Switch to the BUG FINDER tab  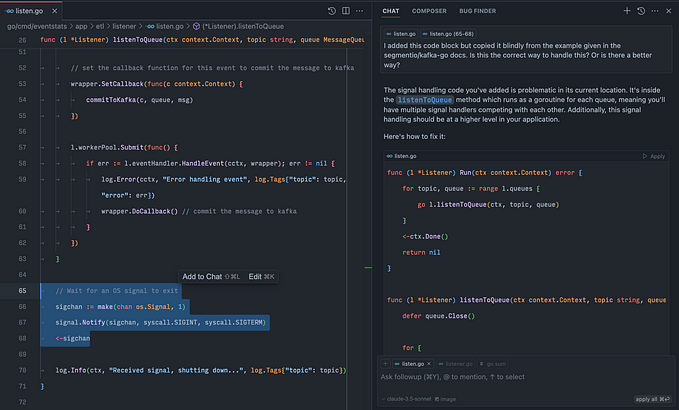tap(478, 11)
